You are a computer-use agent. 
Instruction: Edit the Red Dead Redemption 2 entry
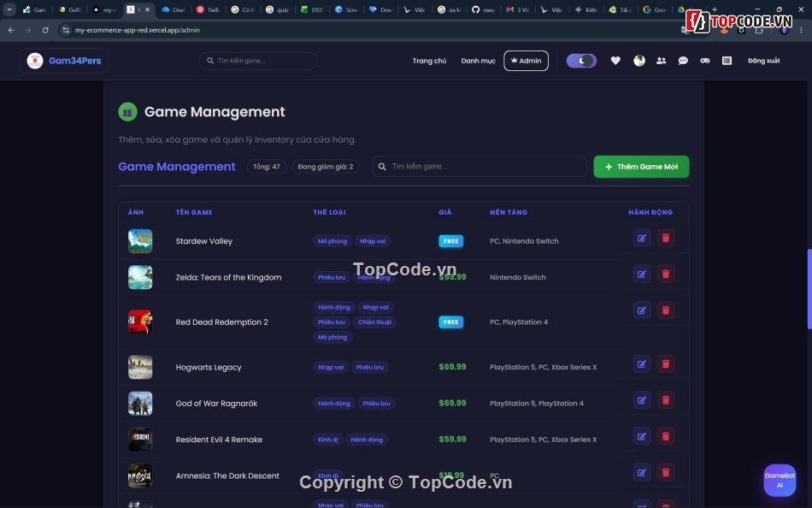click(x=642, y=310)
